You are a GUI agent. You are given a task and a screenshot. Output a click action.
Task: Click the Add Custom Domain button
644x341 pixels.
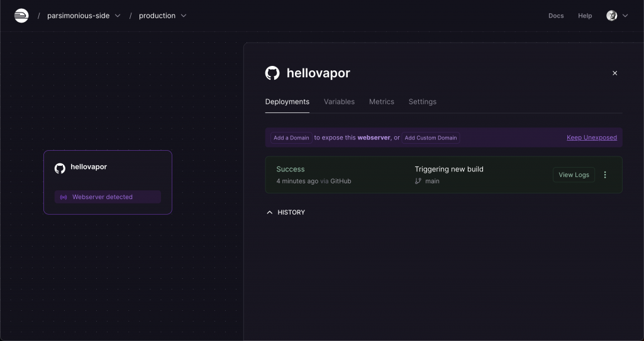tap(430, 138)
